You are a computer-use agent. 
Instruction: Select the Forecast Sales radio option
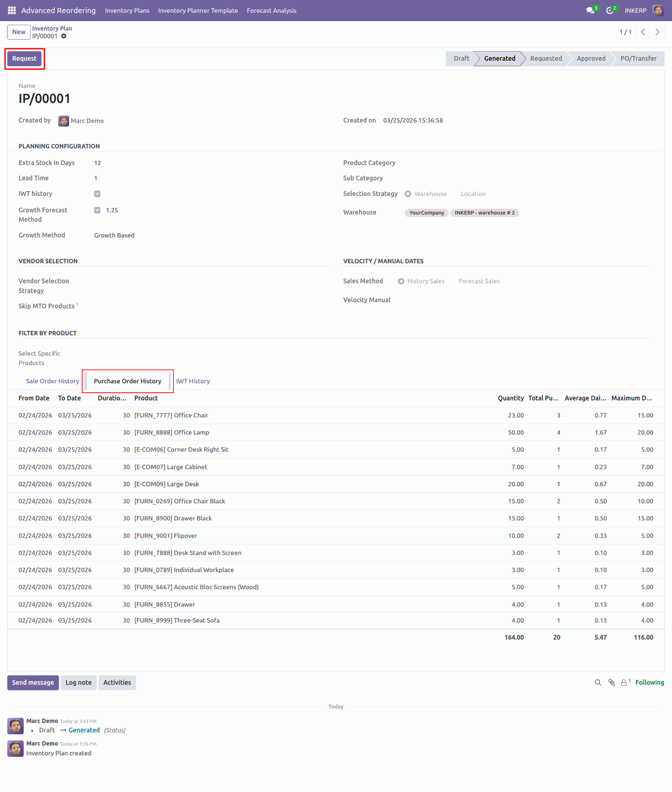479,281
